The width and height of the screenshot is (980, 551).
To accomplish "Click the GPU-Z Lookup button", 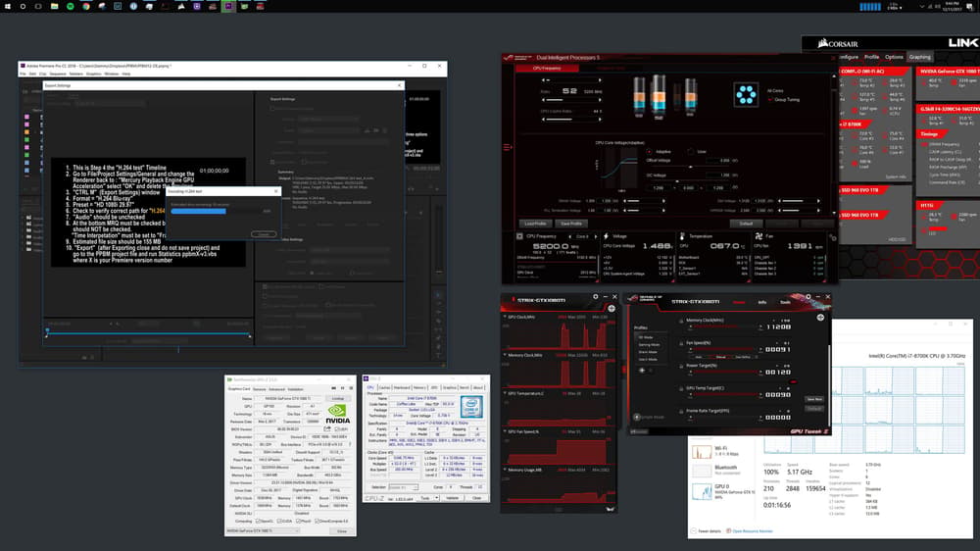I will tap(338, 398).
